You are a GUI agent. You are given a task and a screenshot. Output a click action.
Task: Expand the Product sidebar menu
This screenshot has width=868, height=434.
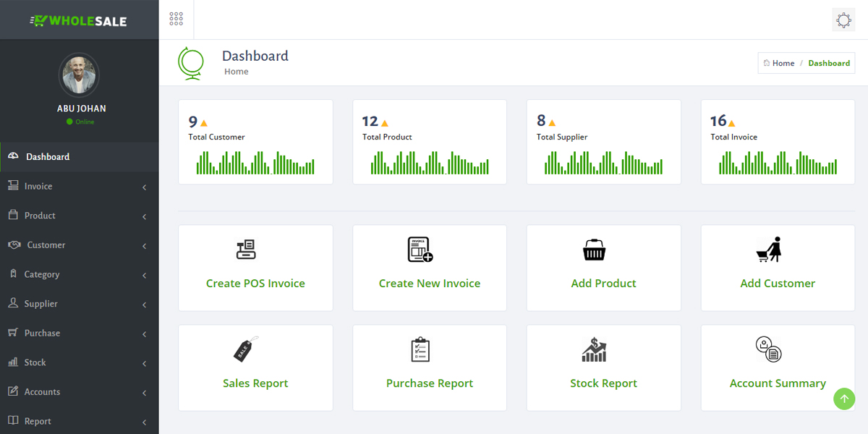(40, 216)
